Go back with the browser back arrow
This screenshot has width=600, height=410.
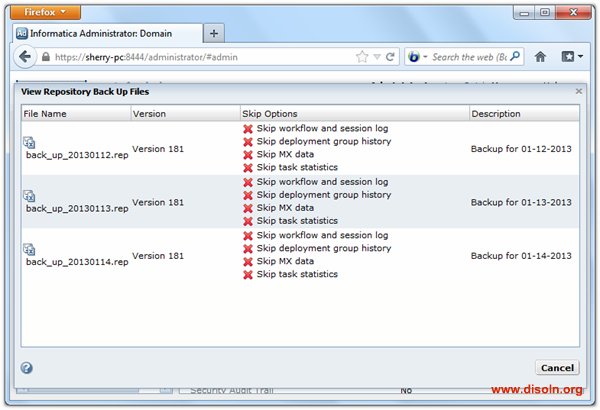point(26,57)
